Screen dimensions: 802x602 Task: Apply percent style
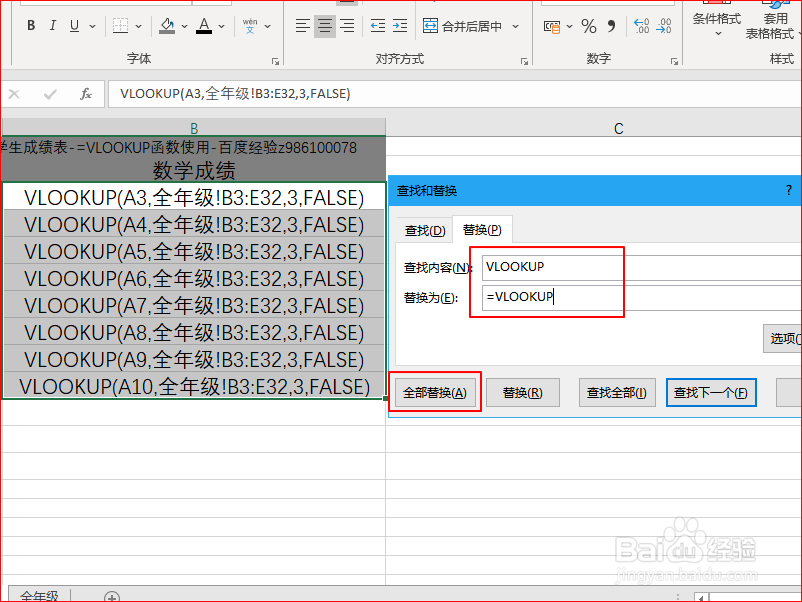pyautogui.click(x=589, y=26)
